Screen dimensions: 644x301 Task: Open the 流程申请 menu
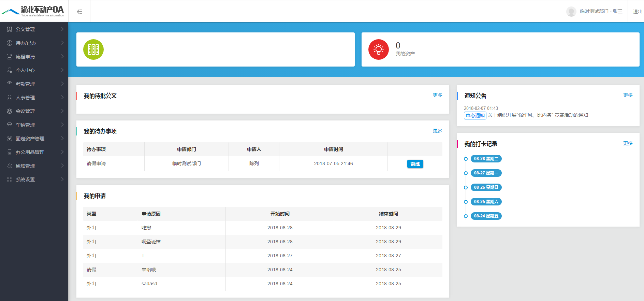click(x=25, y=57)
